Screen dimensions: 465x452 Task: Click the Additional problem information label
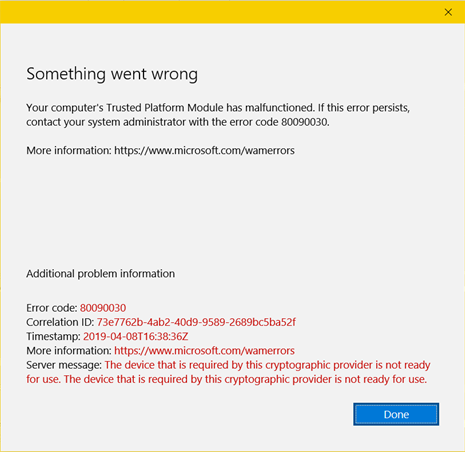(101, 274)
